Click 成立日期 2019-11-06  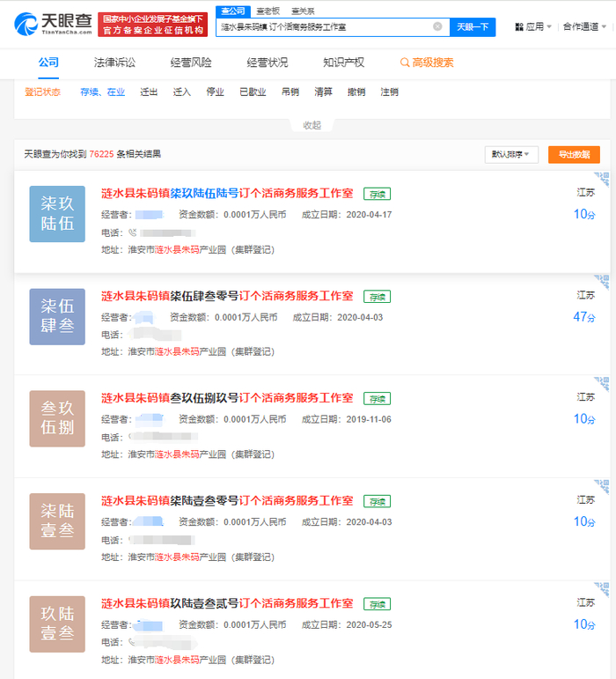click(x=346, y=419)
